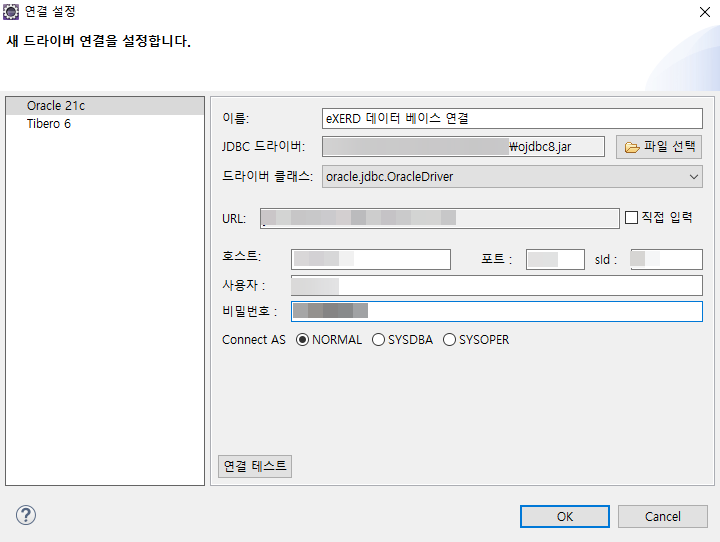Image resolution: width=720 pixels, height=542 pixels.
Task: Focus the 사용자 user field
Action: click(497, 286)
